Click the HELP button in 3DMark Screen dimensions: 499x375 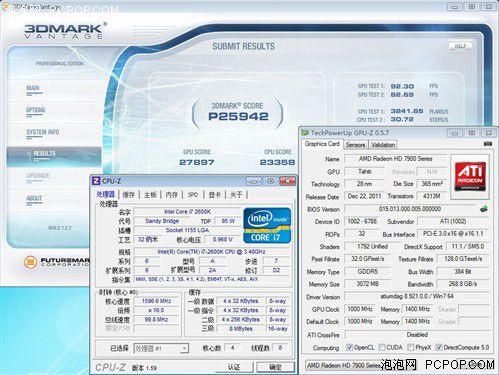[460, 46]
